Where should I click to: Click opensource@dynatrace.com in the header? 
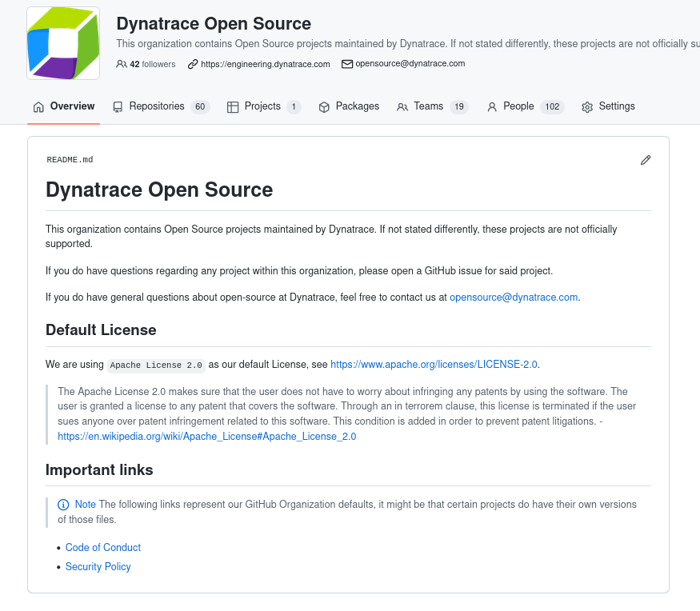click(x=410, y=64)
